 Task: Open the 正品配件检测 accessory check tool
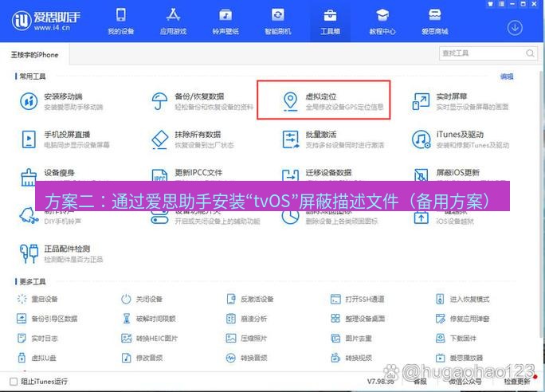[61, 253]
